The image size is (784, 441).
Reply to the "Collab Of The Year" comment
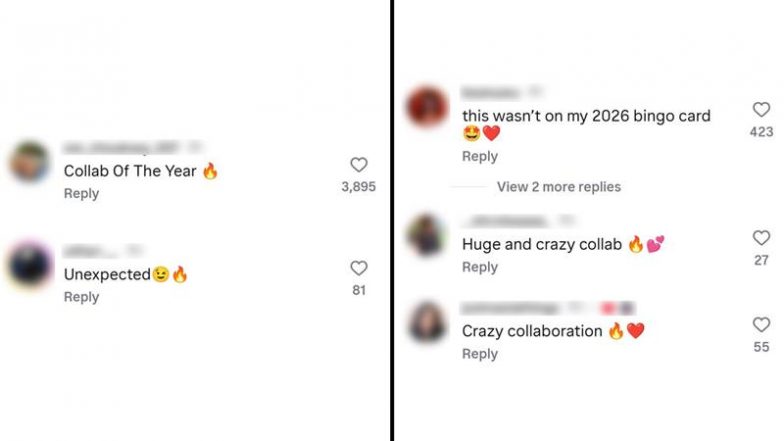coord(81,193)
